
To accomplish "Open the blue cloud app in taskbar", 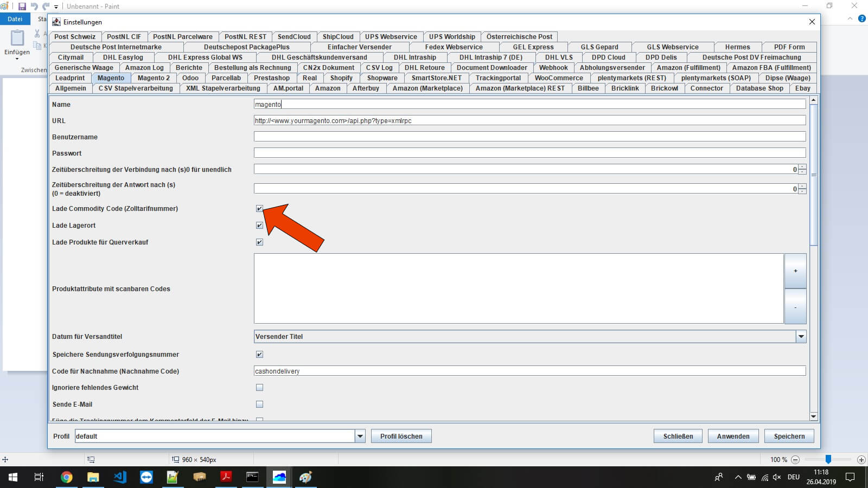I will tap(279, 477).
